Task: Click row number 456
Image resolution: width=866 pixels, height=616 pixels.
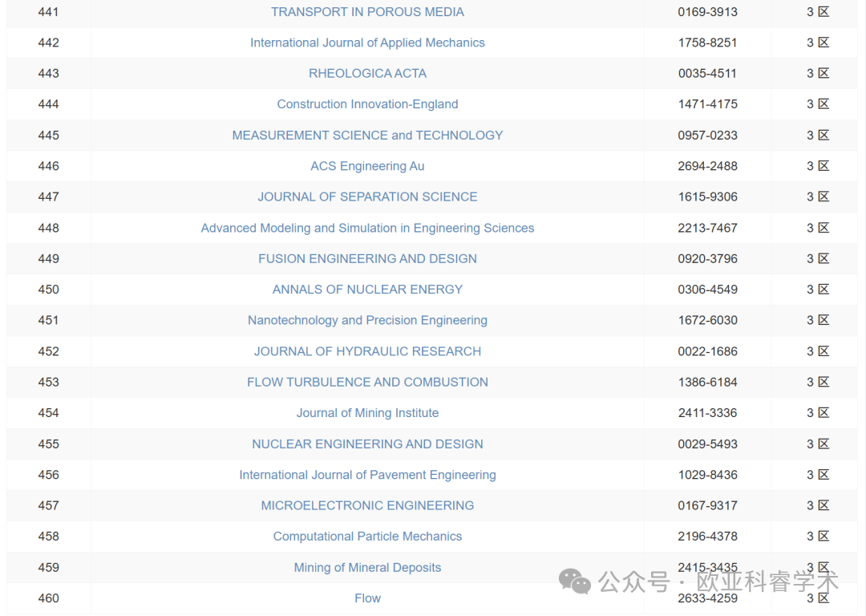Action: coord(49,475)
